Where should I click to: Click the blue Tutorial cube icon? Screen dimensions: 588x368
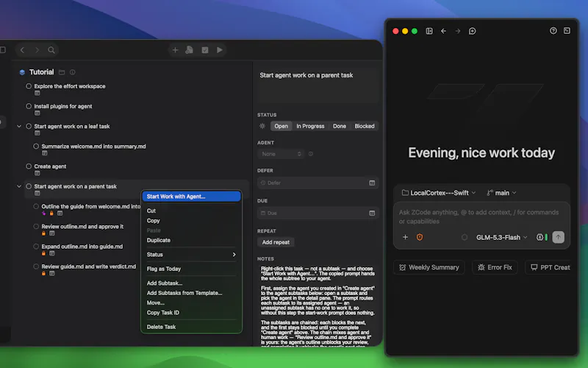22,72
